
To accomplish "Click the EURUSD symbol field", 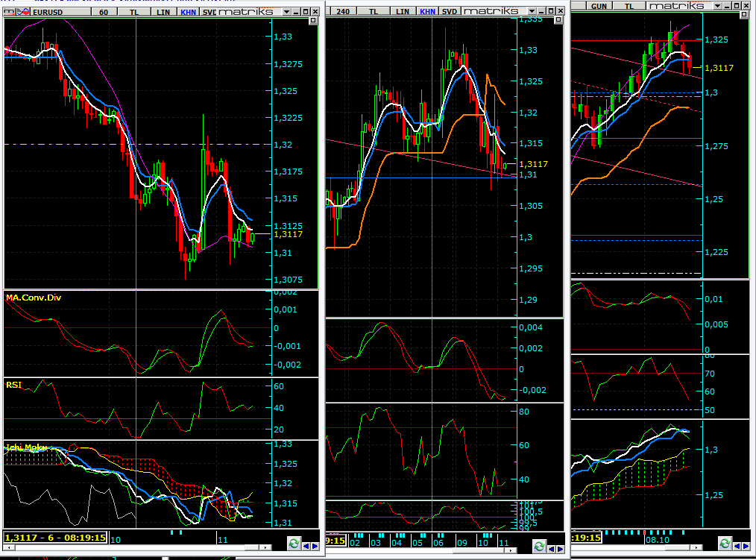I will point(60,12).
